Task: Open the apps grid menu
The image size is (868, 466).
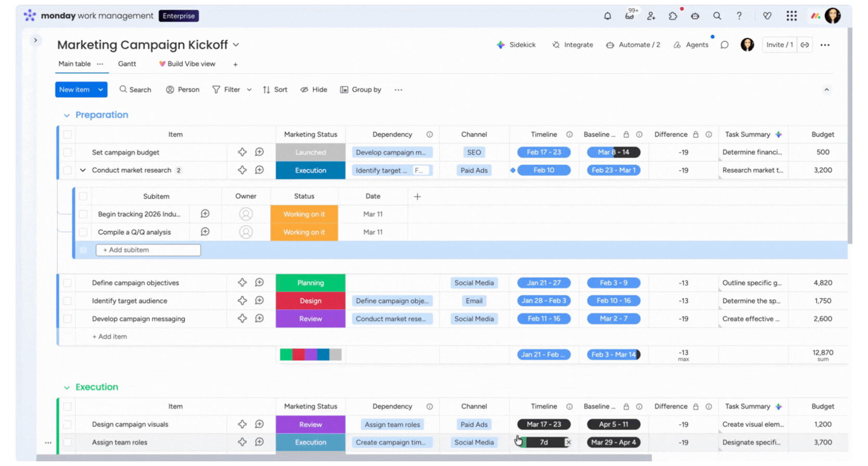Action: 792,16
